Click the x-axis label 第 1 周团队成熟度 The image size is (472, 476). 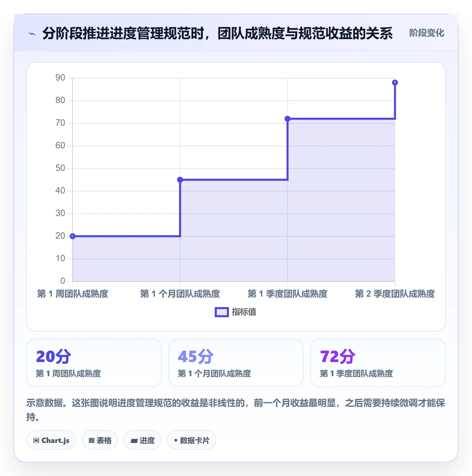point(72,294)
